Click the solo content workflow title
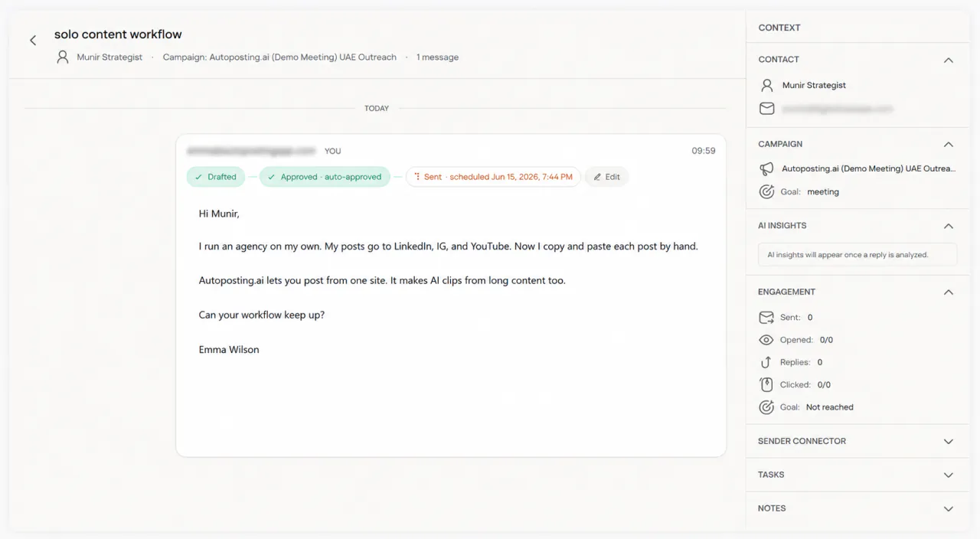This screenshot has width=980, height=539. point(118,34)
